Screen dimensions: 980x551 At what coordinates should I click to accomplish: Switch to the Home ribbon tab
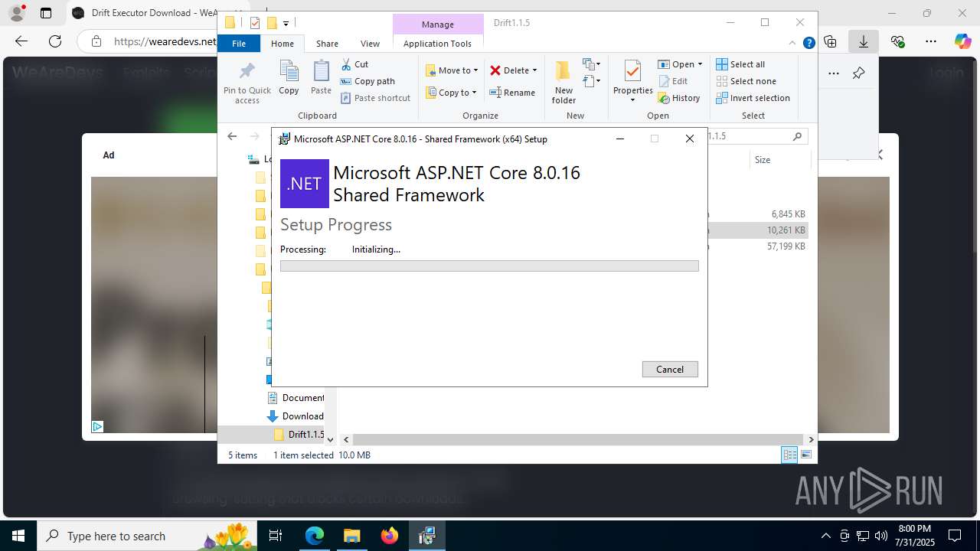[x=283, y=44]
